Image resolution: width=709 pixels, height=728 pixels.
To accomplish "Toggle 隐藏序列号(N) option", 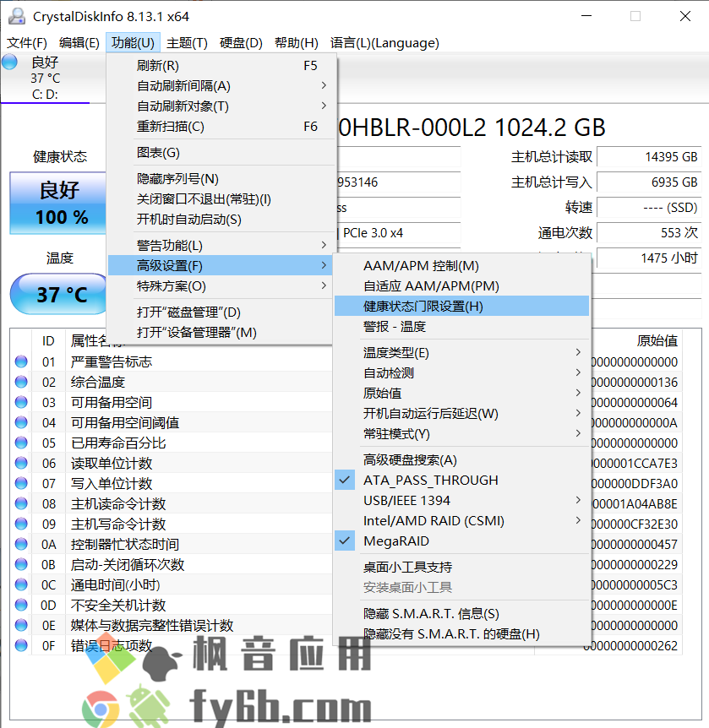I will (221, 179).
